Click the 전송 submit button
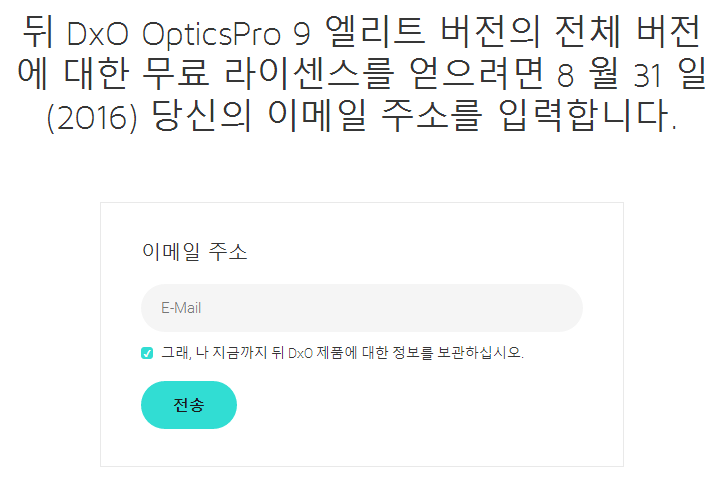720x492 pixels. pyautogui.click(x=189, y=405)
